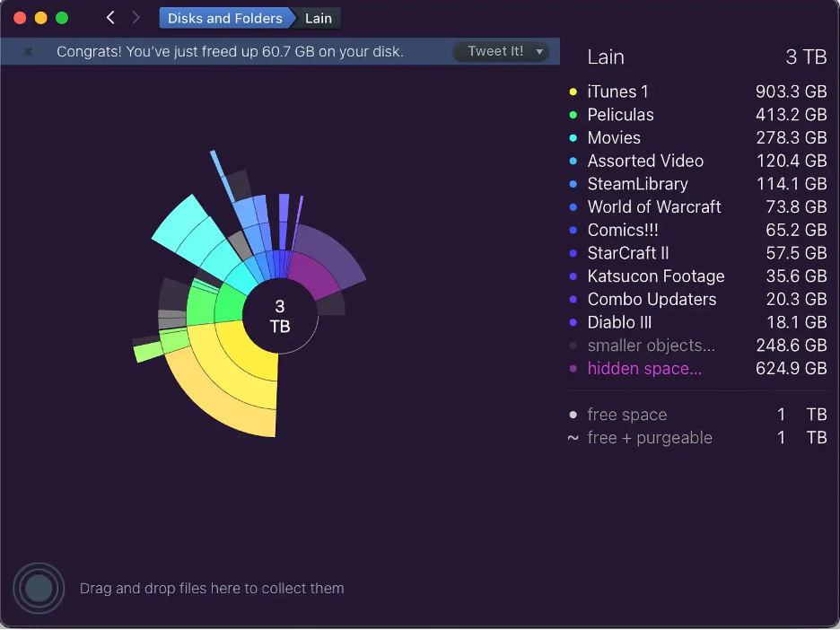Viewport: 840px width, 630px height.
Task: Select the Katsucon Footage list item
Action: 655,276
